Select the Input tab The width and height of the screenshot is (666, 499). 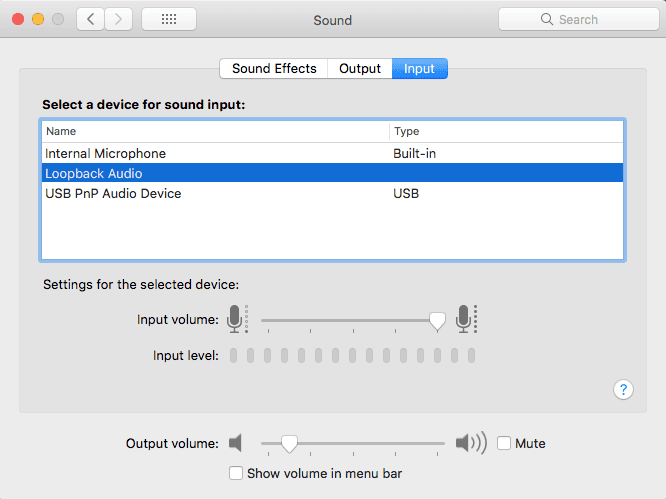[419, 69]
